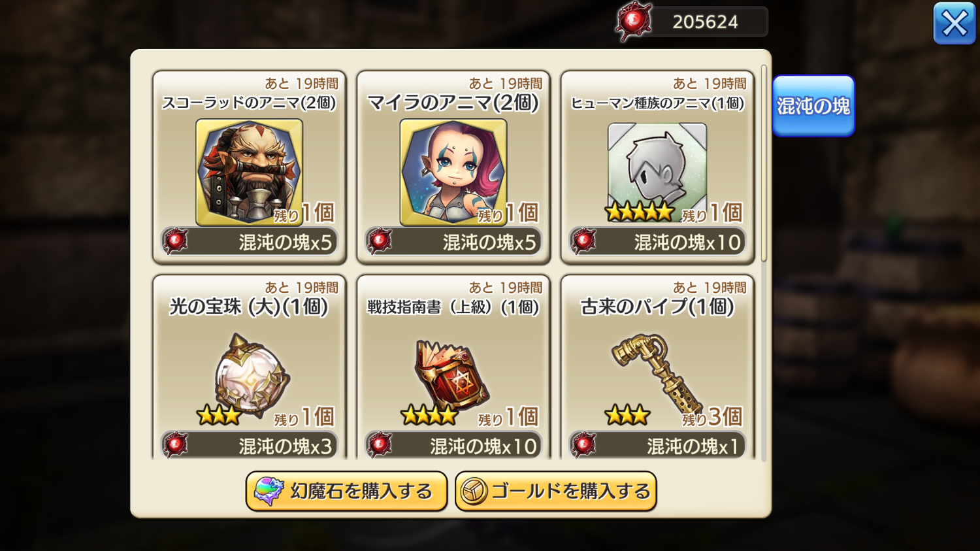The height and width of the screenshot is (551, 980).
Task: Open the 混沌の塊 blue tab
Action: pyautogui.click(x=813, y=106)
